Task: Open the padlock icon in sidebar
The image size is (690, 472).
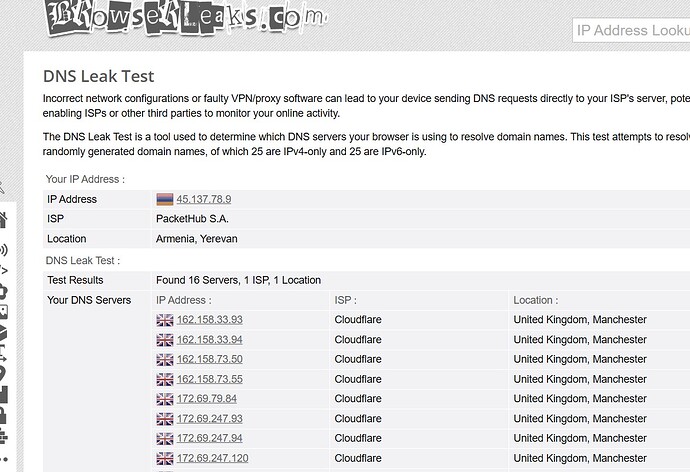Action: point(4,415)
